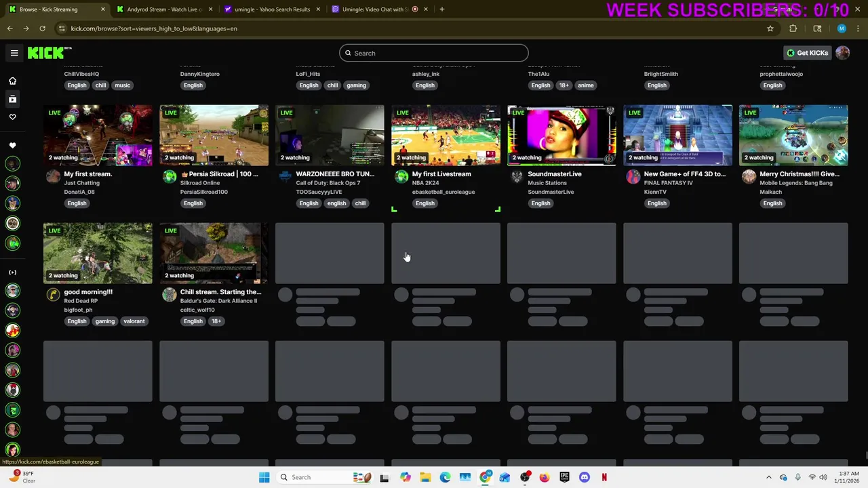Launch Discord from the taskbar
868x488 pixels.
(585, 477)
